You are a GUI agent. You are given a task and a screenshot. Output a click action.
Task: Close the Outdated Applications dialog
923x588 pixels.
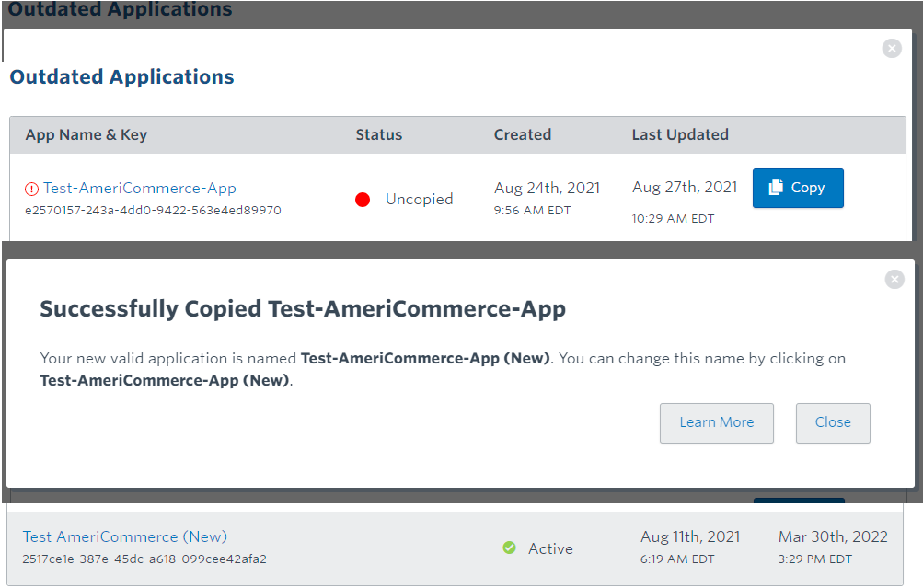[x=892, y=48]
